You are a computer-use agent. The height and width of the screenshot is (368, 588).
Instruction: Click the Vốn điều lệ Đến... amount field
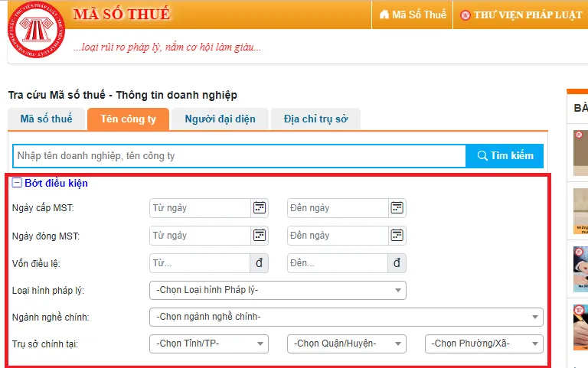coord(338,263)
